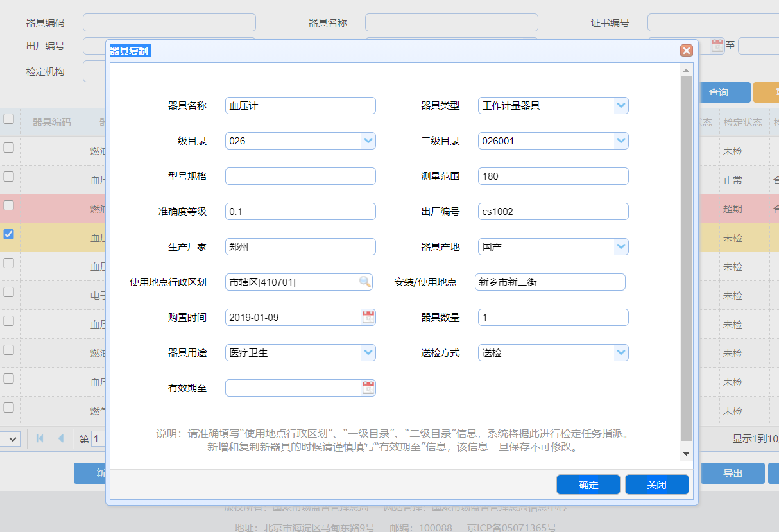Click the 关闭 button in dialog footer

(656, 485)
